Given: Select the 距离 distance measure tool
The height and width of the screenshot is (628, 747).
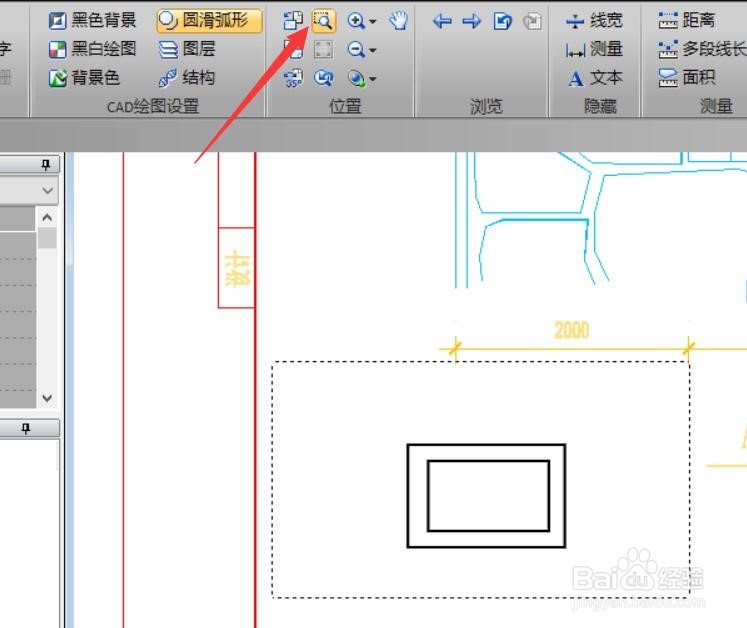Looking at the screenshot, I should (x=687, y=20).
